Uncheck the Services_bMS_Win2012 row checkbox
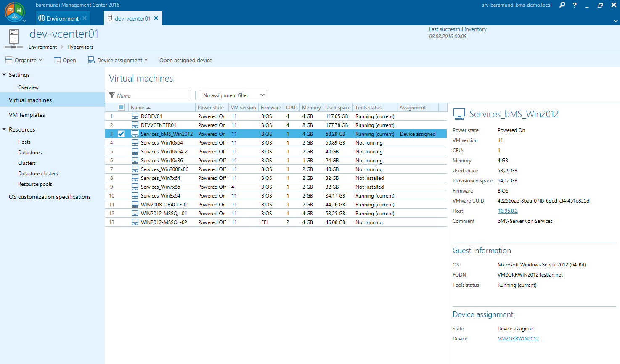620x364 pixels. tap(121, 134)
